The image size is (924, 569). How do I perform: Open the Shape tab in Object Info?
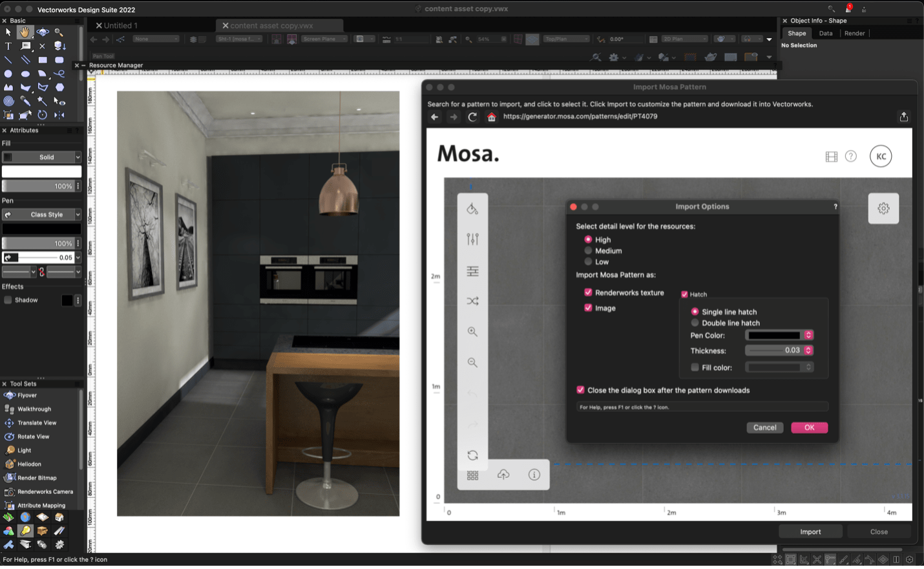click(x=797, y=34)
